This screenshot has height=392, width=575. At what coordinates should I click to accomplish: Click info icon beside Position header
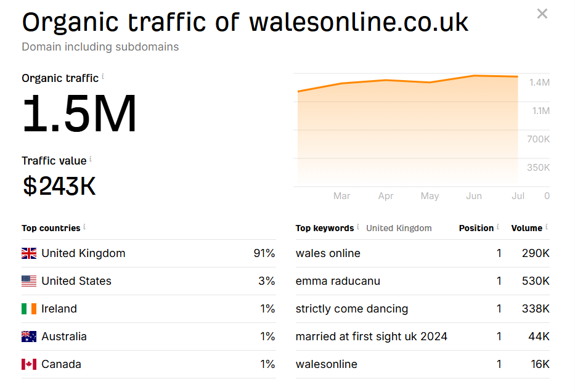[x=498, y=227]
